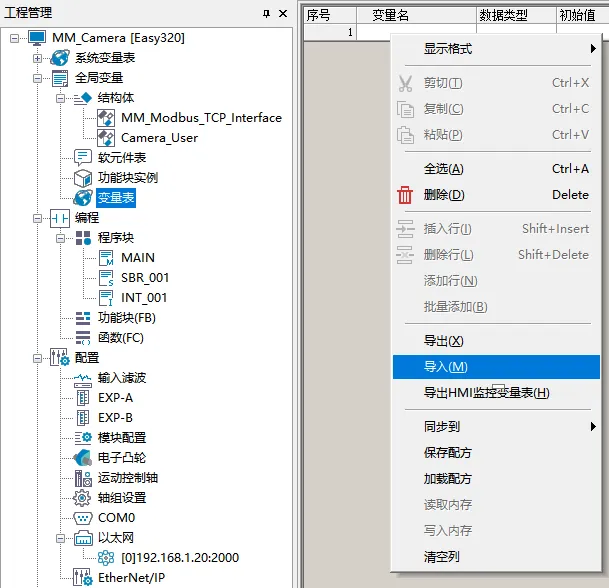Click the 系统变量表 globe icon
609x588 pixels.
coord(60,58)
